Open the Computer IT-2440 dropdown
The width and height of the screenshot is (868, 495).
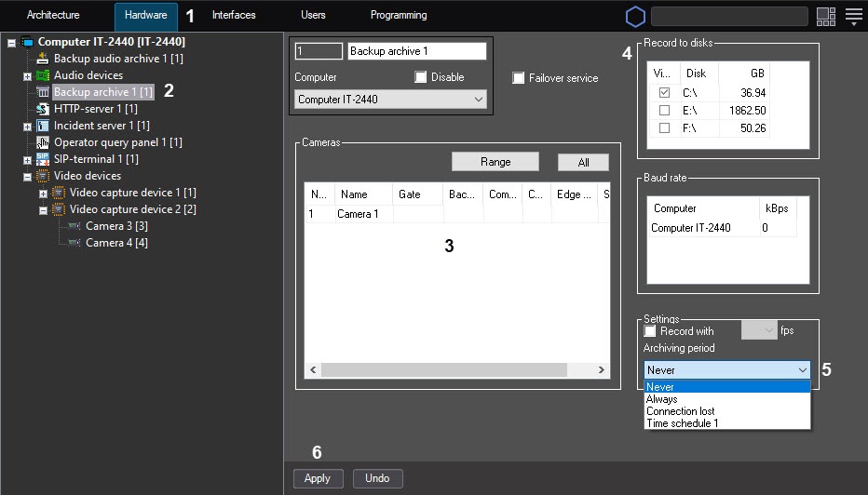click(390, 100)
